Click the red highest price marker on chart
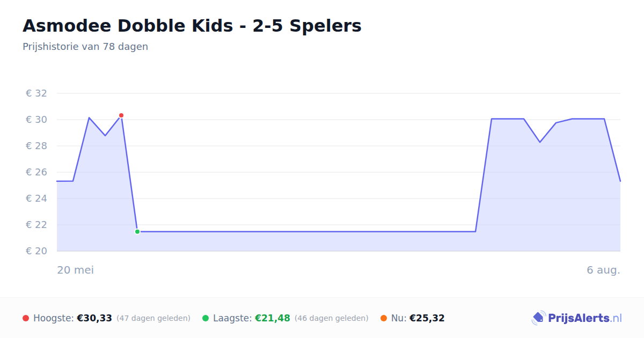Image resolution: width=644 pixels, height=338 pixels. [121, 115]
